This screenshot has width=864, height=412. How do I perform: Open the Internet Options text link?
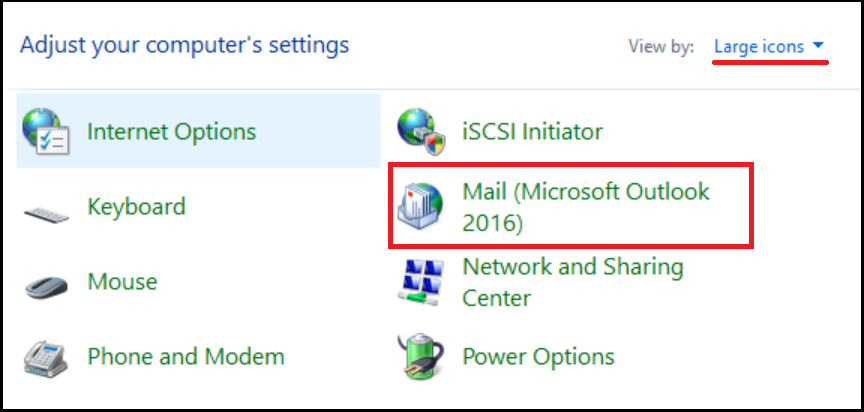coord(171,132)
